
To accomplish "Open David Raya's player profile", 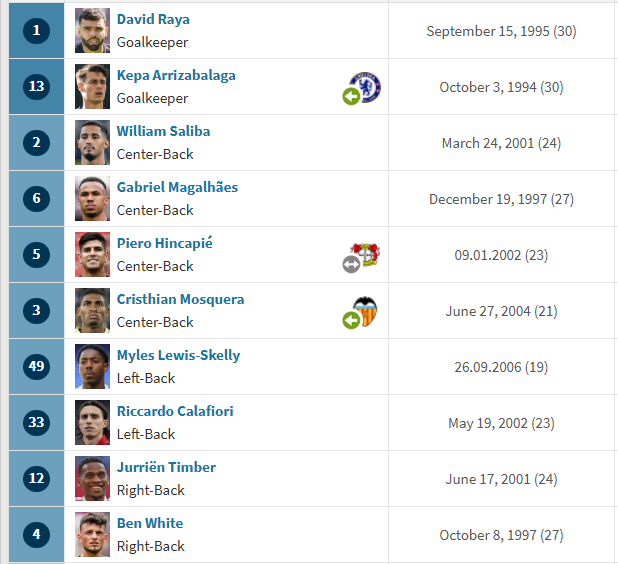I will [153, 19].
